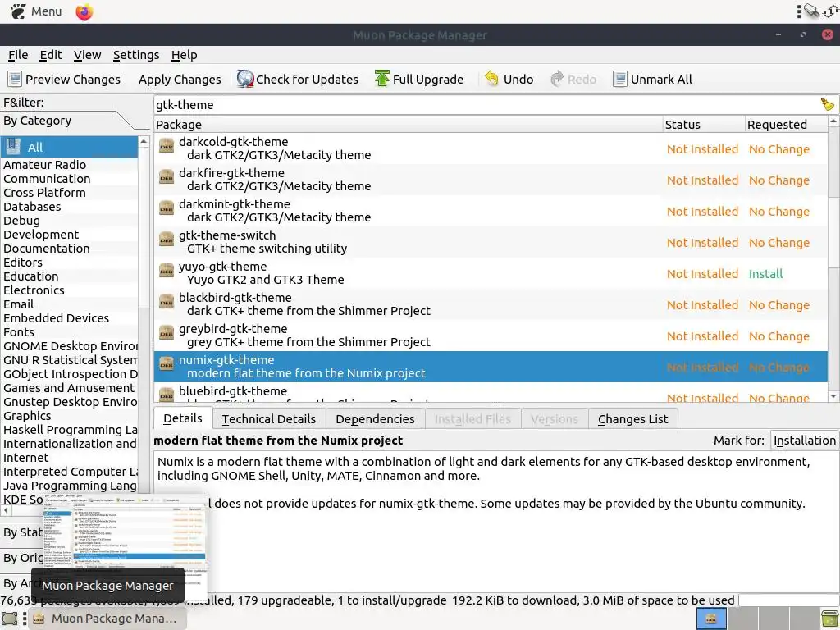Screen dimensions: 840x630
Task: Select the Games and Amusement category
Action: coord(69,387)
